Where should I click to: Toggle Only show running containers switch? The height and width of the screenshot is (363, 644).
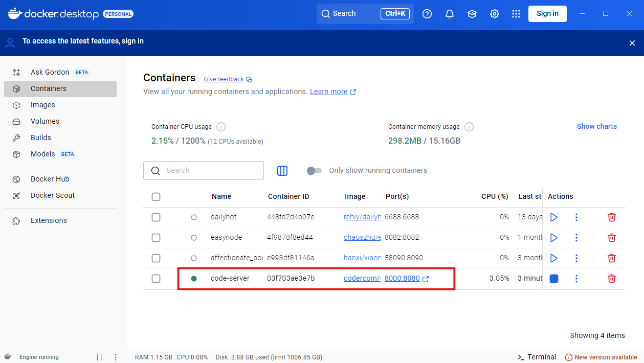point(314,171)
